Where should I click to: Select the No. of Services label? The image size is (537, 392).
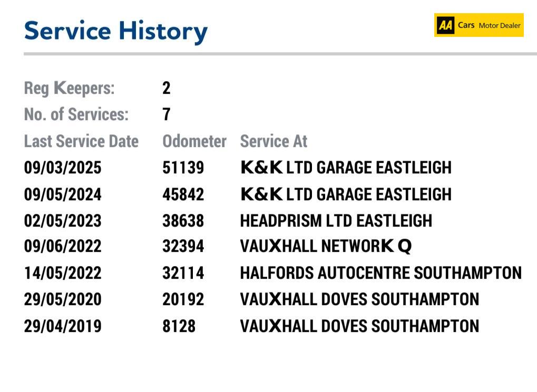tap(76, 114)
